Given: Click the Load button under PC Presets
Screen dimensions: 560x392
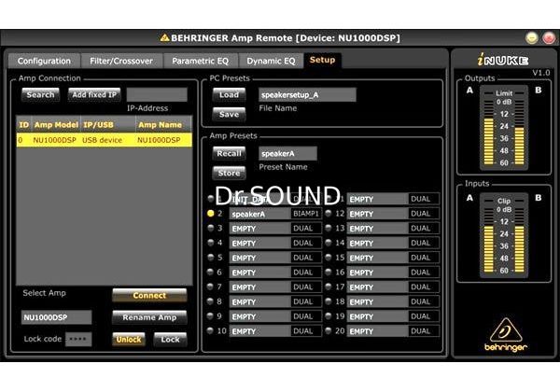Looking at the screenshot, I should pyautogui.click(x=229, y=95).
